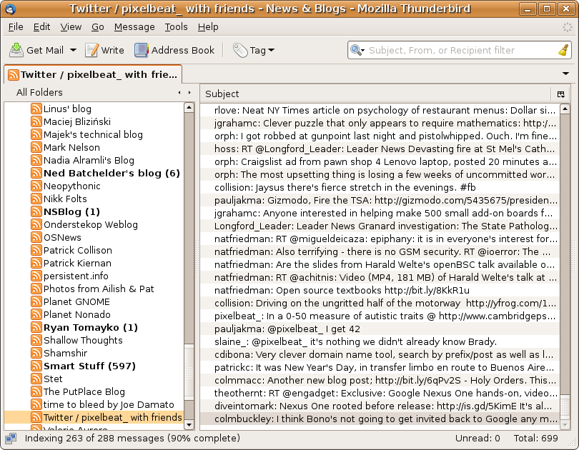This screenshot has height=450, width=579.
Task: Open message 'rlove: Neat NY Times article'
Action: 380,110
